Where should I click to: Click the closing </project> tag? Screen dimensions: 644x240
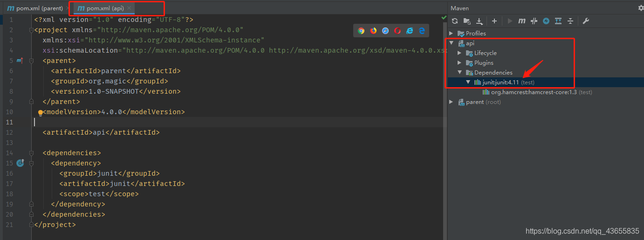(x=55, y=225)
